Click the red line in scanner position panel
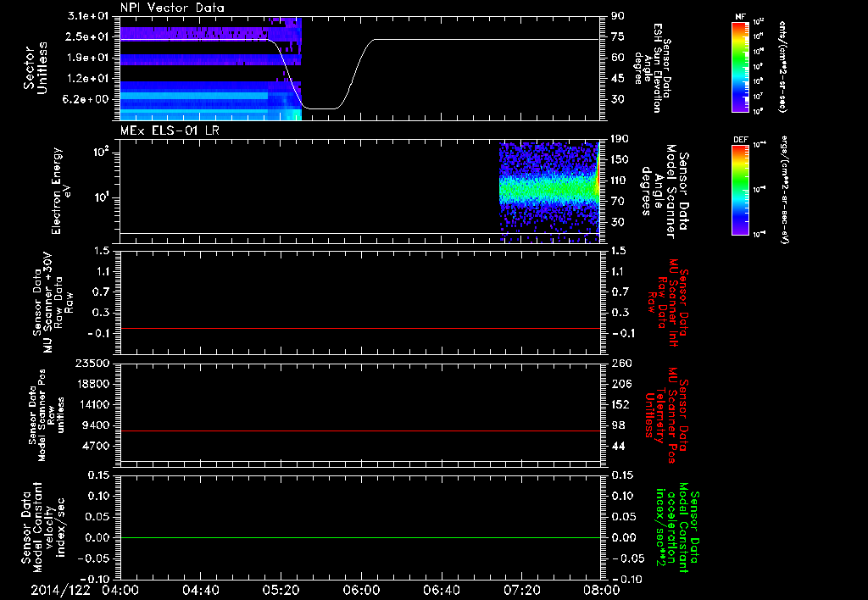Image resolution: width=868 pixels, height=600 pixels. click(360, 431)
